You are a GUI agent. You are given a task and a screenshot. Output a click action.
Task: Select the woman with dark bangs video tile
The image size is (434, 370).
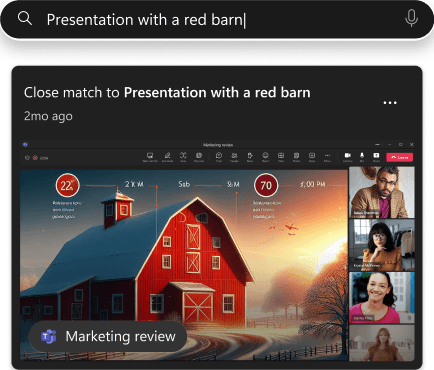click(x=382, y=245)
